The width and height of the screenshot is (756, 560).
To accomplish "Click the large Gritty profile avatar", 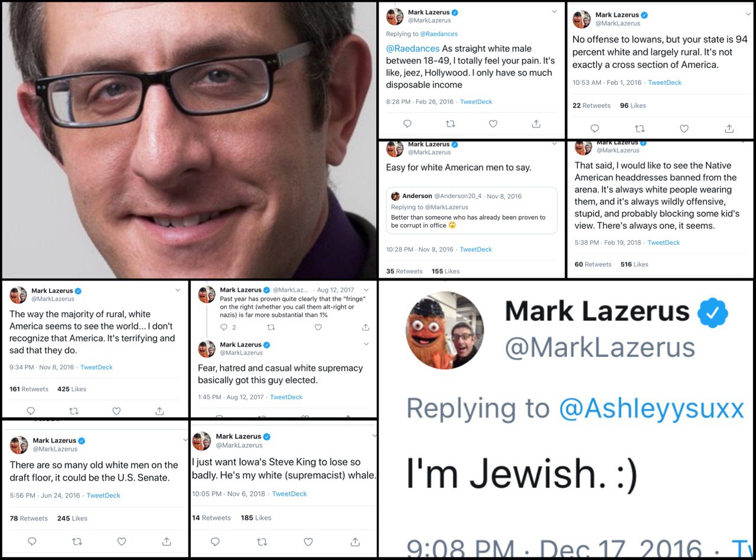I will coord(445,330).
